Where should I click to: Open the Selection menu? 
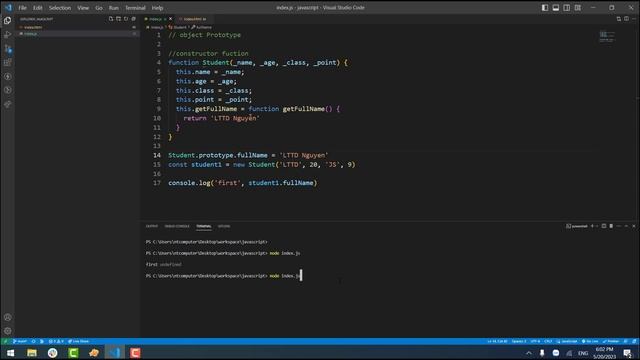tap(60, 8)
